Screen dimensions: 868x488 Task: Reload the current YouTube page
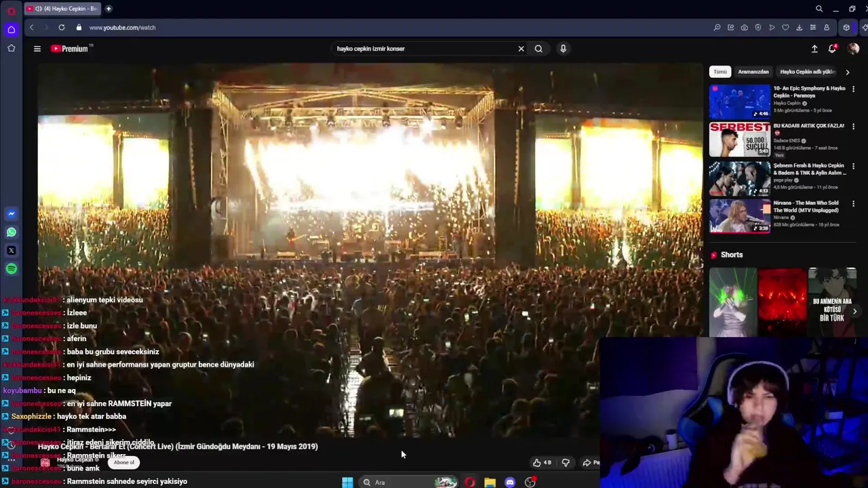(62, 27)
